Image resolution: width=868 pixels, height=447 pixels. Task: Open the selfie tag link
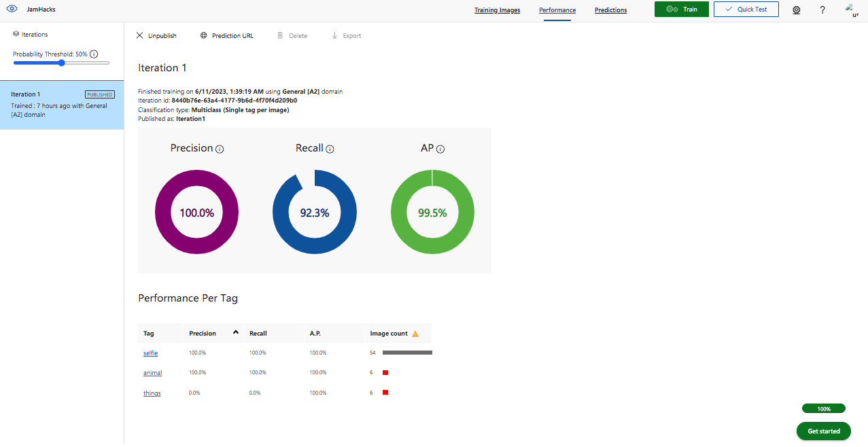[150, 353]
